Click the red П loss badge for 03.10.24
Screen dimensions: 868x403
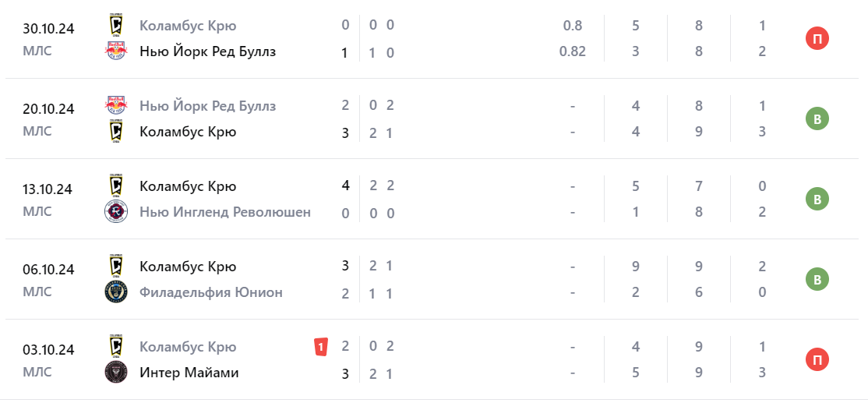click(817, 359)
